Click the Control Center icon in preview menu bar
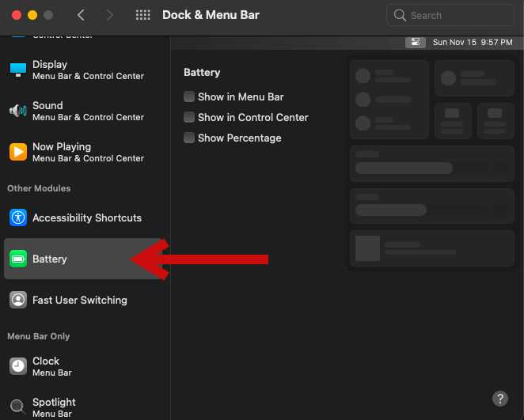The width and height of the screenshot is (524, 420). (x=416, y=43)
